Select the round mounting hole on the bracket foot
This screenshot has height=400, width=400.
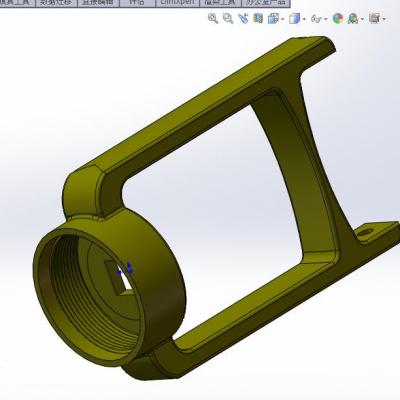365,232
